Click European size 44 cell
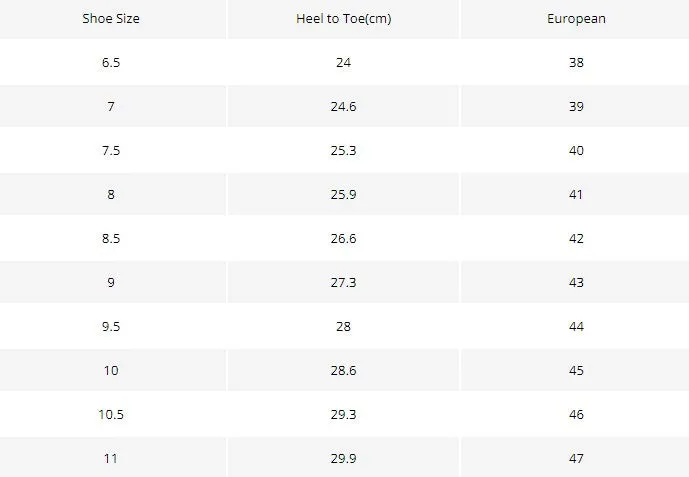 point(576,326)
